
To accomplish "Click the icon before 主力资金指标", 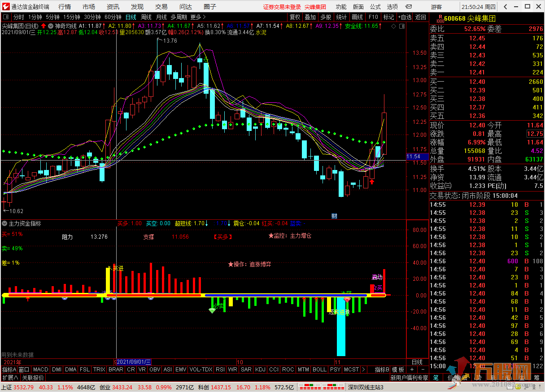I will point(4,223).
